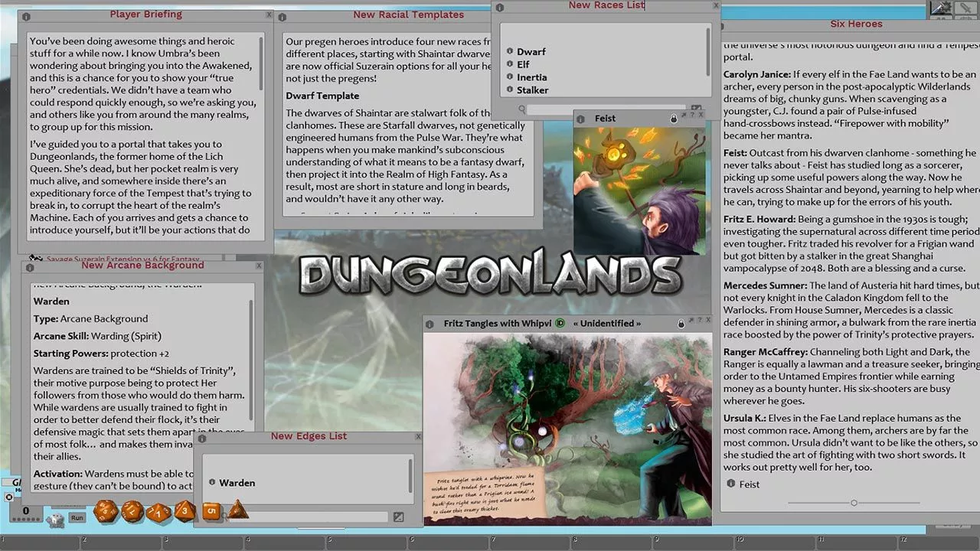
Task: Select the orange d4 die
Action: pos(238,510)
